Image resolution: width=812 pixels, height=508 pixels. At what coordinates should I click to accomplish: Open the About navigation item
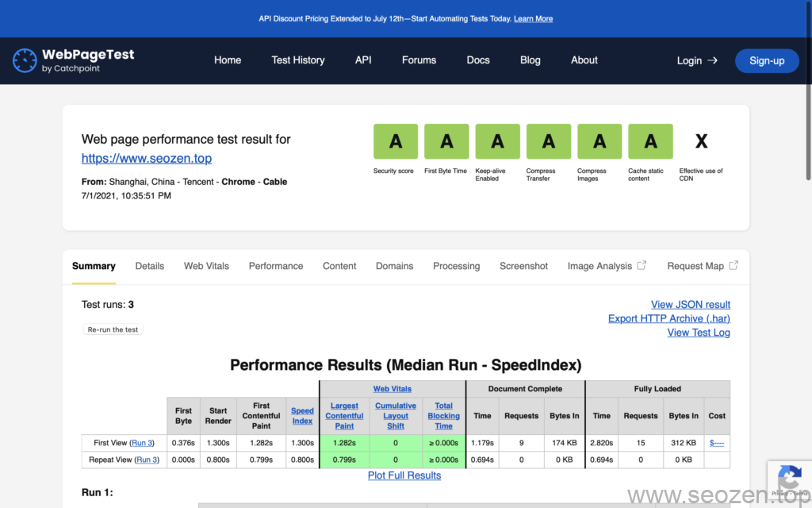click(584, 60)
